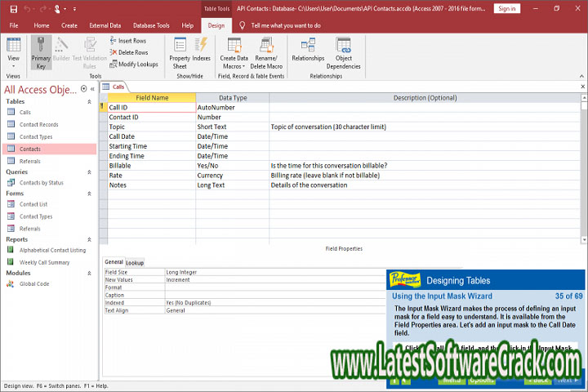Switch to the Lookup properties tab
Viewport: 588px width, 392px height.
point(135,263)
